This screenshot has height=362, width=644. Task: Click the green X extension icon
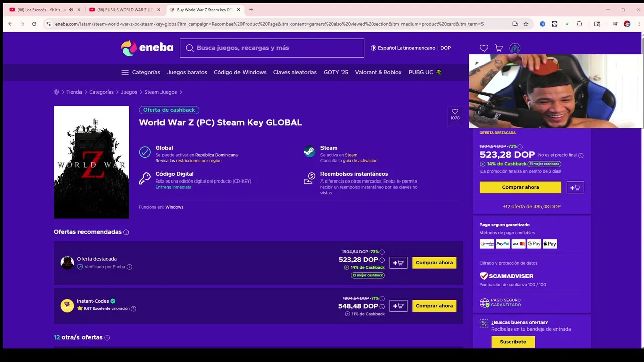(x=567, y=24)
